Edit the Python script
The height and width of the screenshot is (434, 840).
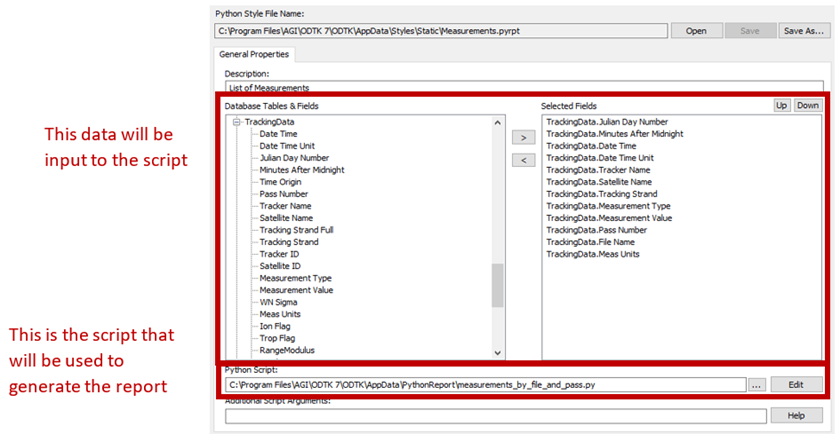[797, 385]
